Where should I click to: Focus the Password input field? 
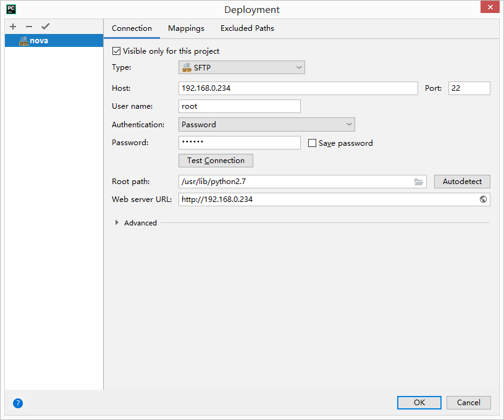(x=240, y=143)
